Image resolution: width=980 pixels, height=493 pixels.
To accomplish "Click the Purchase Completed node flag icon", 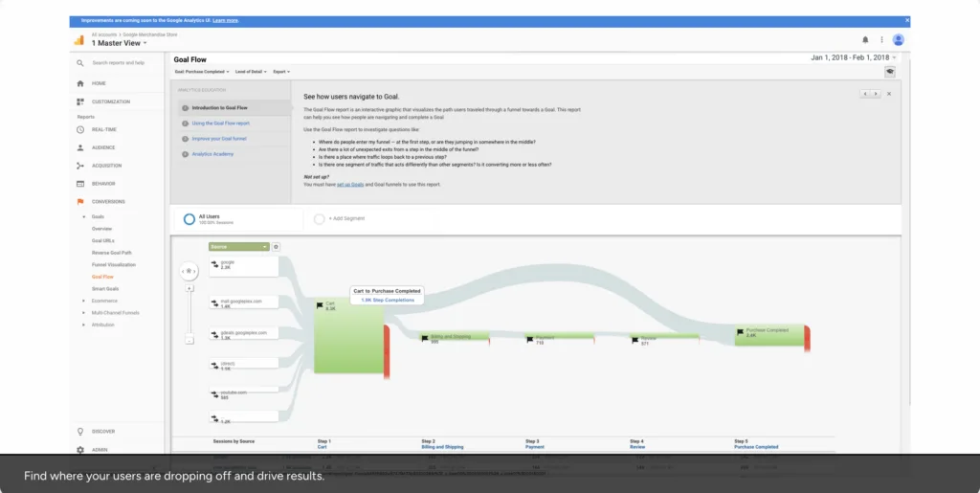I will pyautogui.click(x=740, y=332).
